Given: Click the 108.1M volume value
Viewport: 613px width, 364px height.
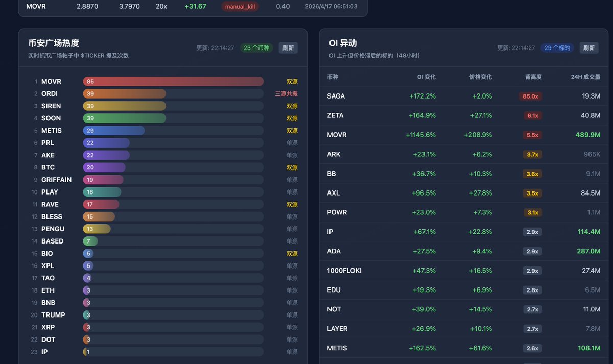Looking at the screenshot, I should 589,348.
